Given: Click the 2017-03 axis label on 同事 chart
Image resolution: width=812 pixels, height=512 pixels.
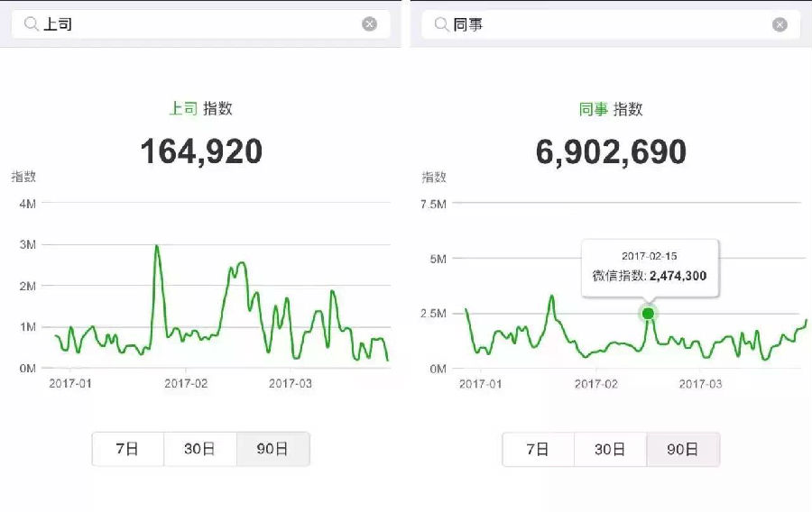Looking at the screenshot, I should (701, 383).
